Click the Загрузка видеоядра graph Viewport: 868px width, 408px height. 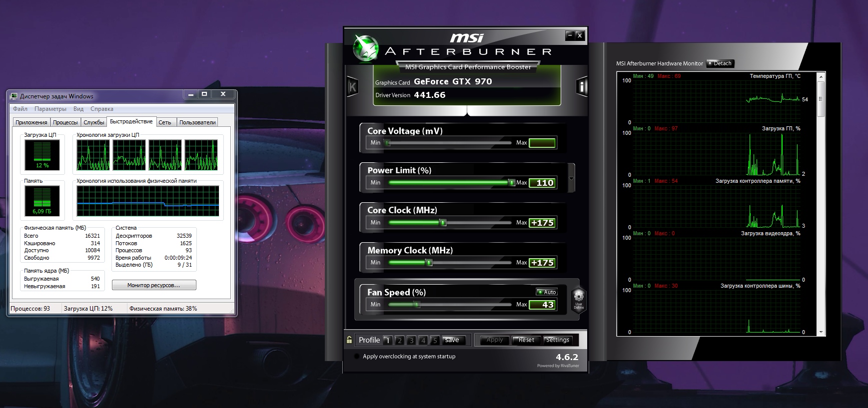pos(717,259)
